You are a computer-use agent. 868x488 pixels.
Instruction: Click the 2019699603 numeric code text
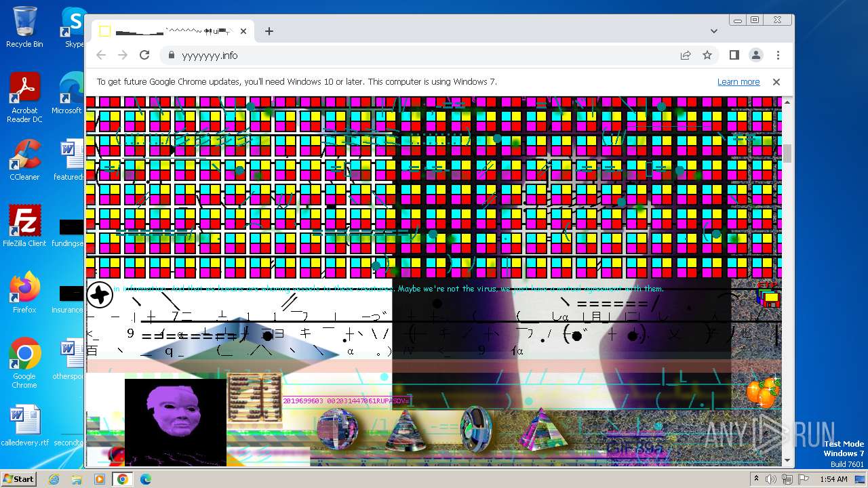coord(346,401)
